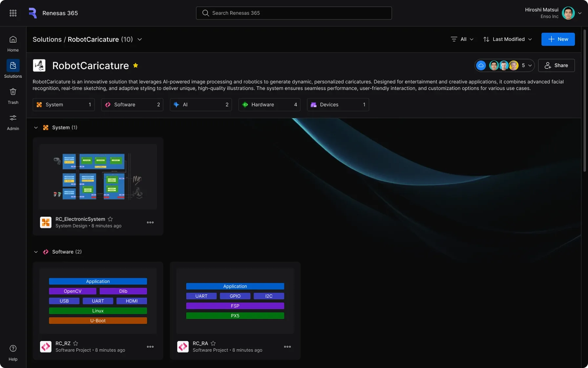Collapse the System section
The image size is (588, 368).
coord(36,127)
